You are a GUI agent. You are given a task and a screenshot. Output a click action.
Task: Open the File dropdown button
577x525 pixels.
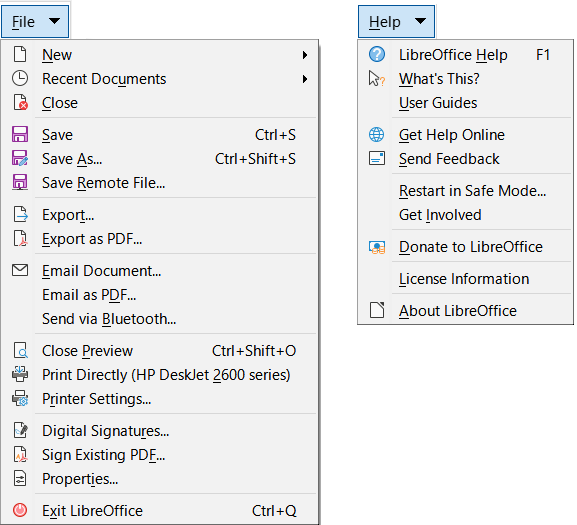pyautogui.click(x=35, y=21)
